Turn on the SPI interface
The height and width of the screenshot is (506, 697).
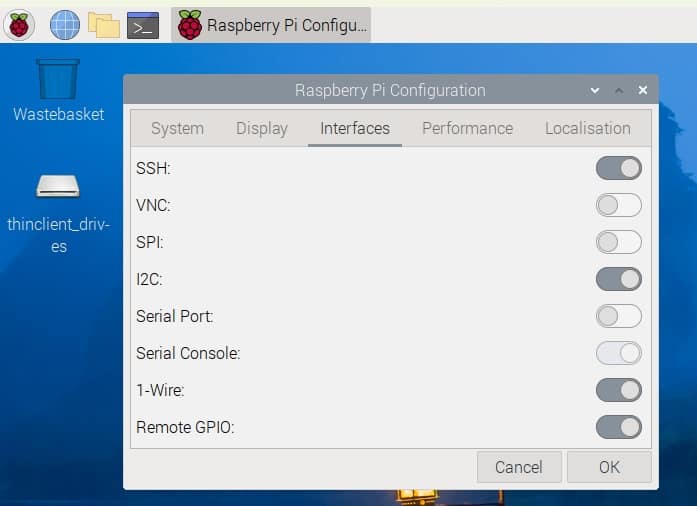tap(618, 242)
